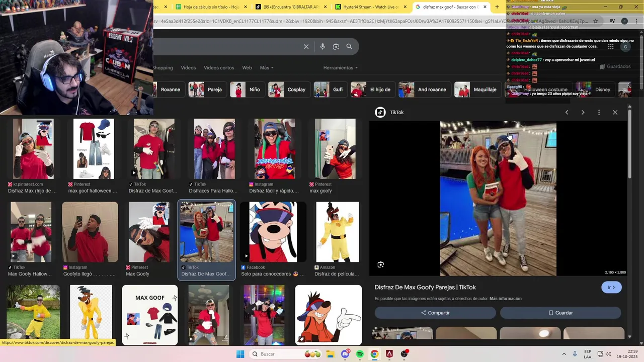
Task: Click the magnifier search button
Action: [349, 47]
